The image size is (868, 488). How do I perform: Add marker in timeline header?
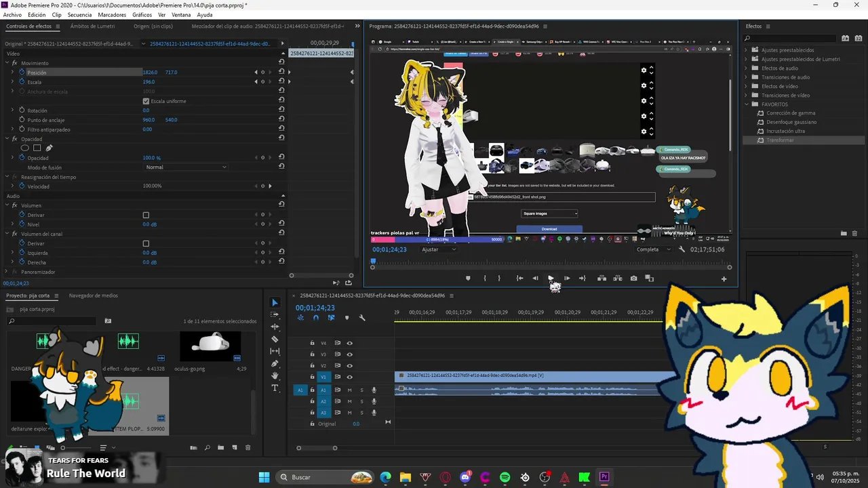[347, 318]
